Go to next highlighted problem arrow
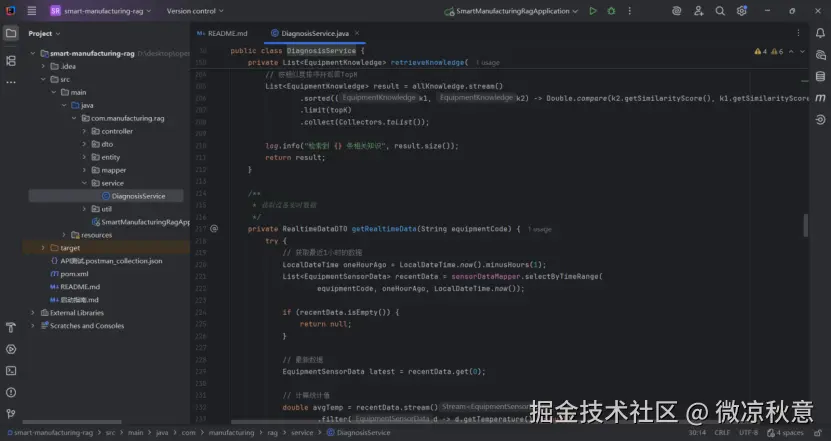The height and width of the screenshot is (442, 831). pyautogui.click(x=802, y=51)
